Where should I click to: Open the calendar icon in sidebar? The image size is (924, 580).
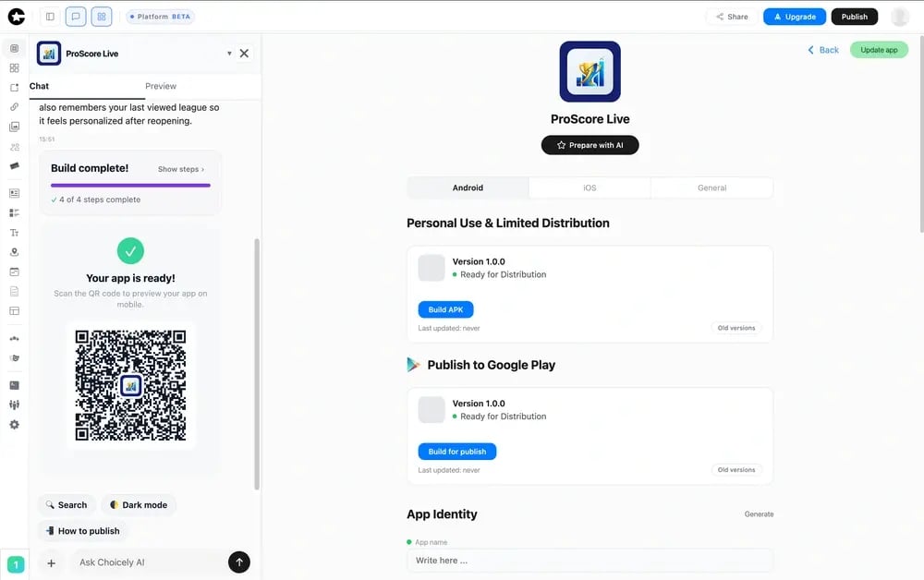[14, 272]
